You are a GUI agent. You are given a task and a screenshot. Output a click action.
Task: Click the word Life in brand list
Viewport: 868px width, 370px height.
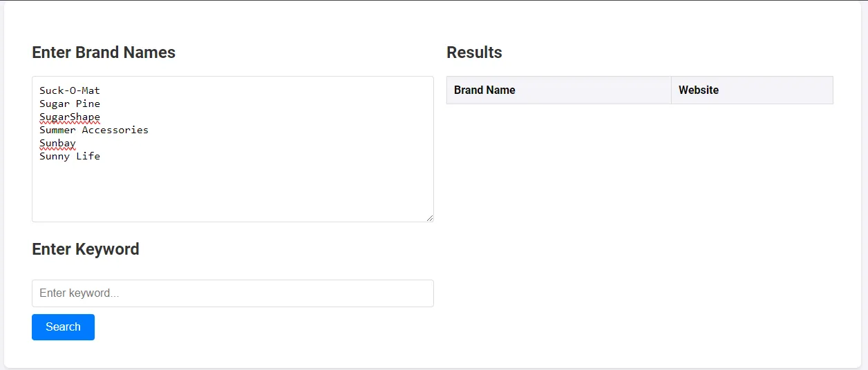pos(88,156)
